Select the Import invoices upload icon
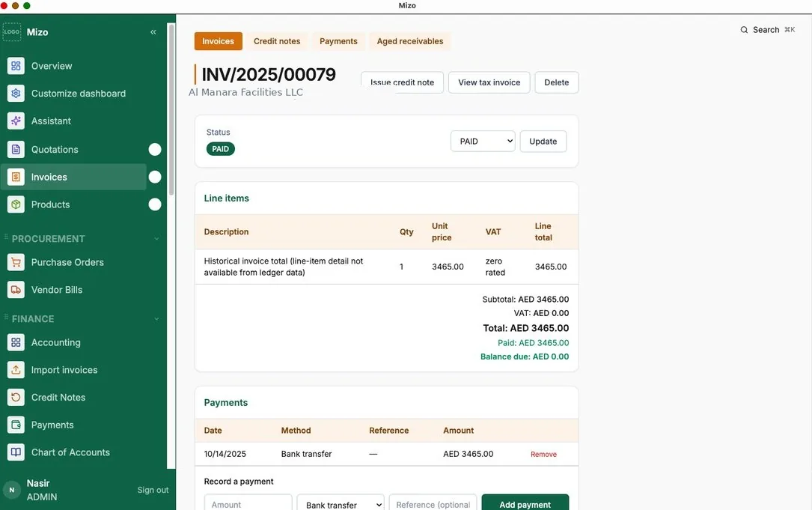Screen dimensions: 812x510 coord(16,369)
